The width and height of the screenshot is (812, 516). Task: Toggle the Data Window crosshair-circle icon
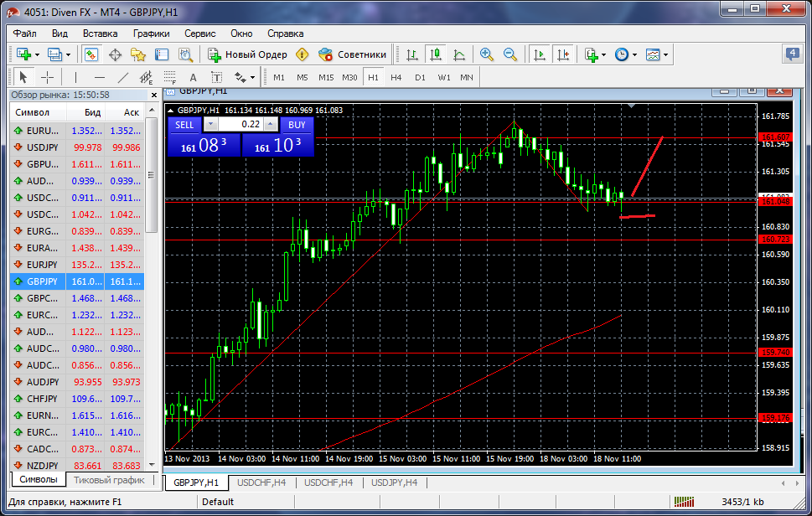point(115,54)
